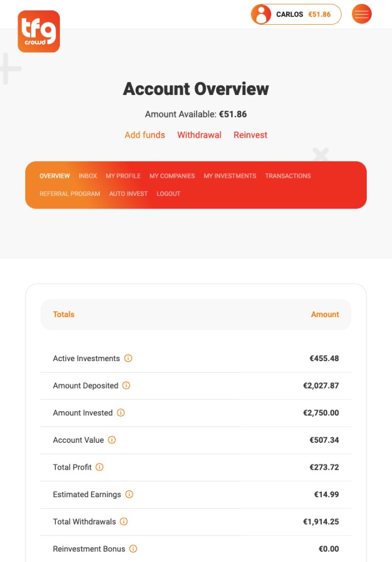Click the Carlos avatar icon
The height and width of the screenshot is (562, 392).
tap(261, 14)
